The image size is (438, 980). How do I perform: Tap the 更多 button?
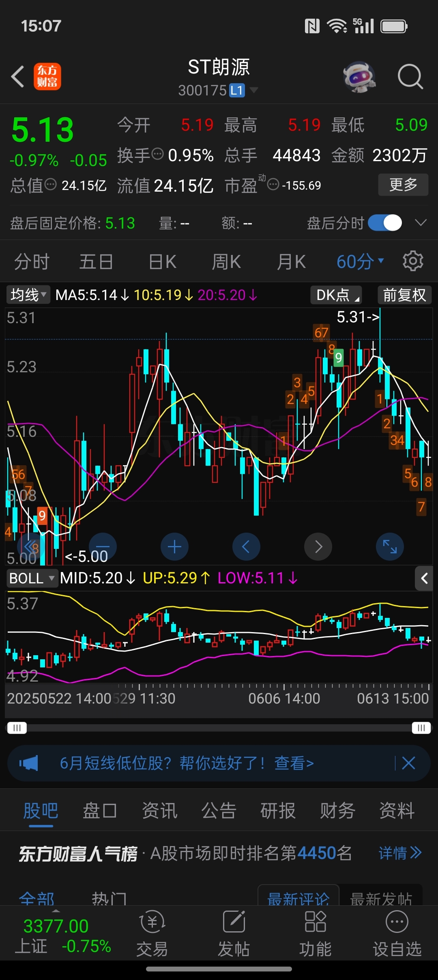point(403,185)
